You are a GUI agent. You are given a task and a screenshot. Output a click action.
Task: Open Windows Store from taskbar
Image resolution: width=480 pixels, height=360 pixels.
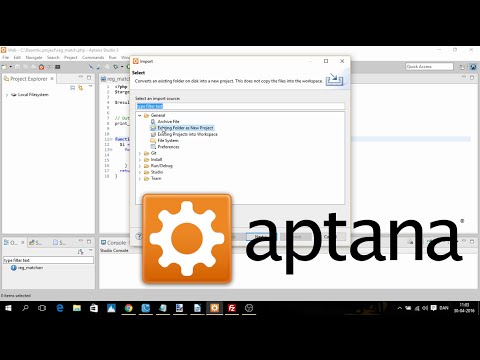click(x=94, y=308)
